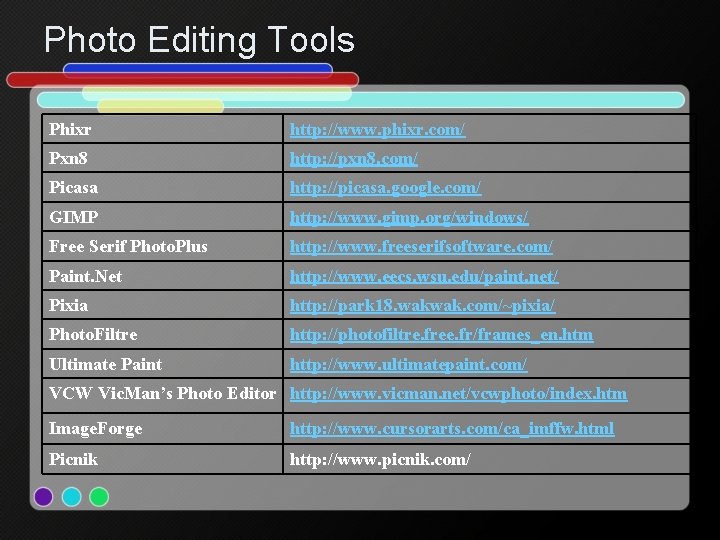Select the Paint.Net name cell
Viewport: 720px width, 540px height.
pos(163,276)
